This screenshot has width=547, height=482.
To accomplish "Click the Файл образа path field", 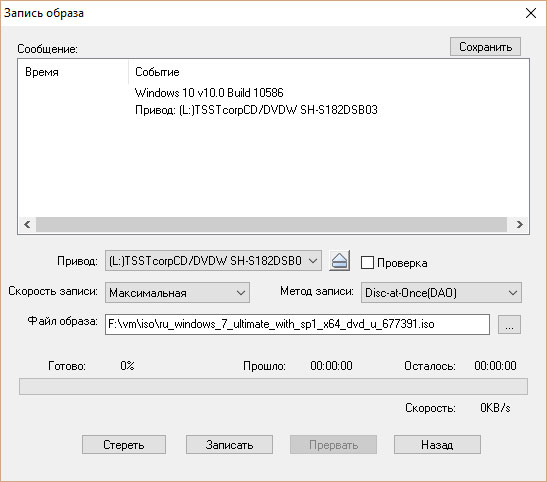I will pyautogui.click(x=297, y=324).
